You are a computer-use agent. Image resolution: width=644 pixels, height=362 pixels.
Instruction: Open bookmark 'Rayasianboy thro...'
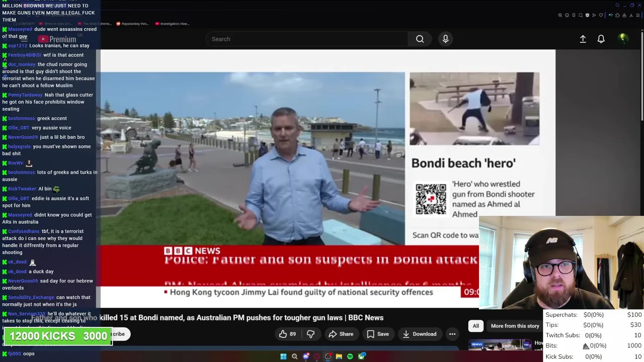pos(132,24)
